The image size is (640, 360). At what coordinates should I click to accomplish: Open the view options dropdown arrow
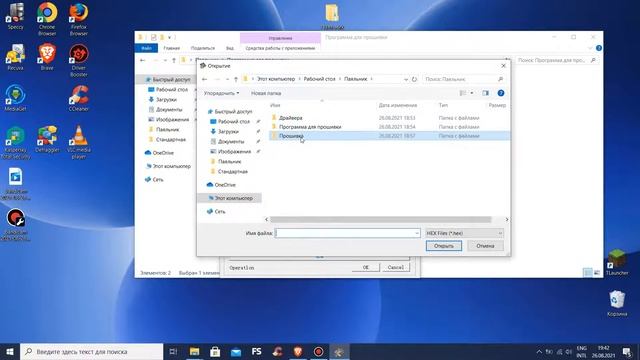tap(472, 93)
